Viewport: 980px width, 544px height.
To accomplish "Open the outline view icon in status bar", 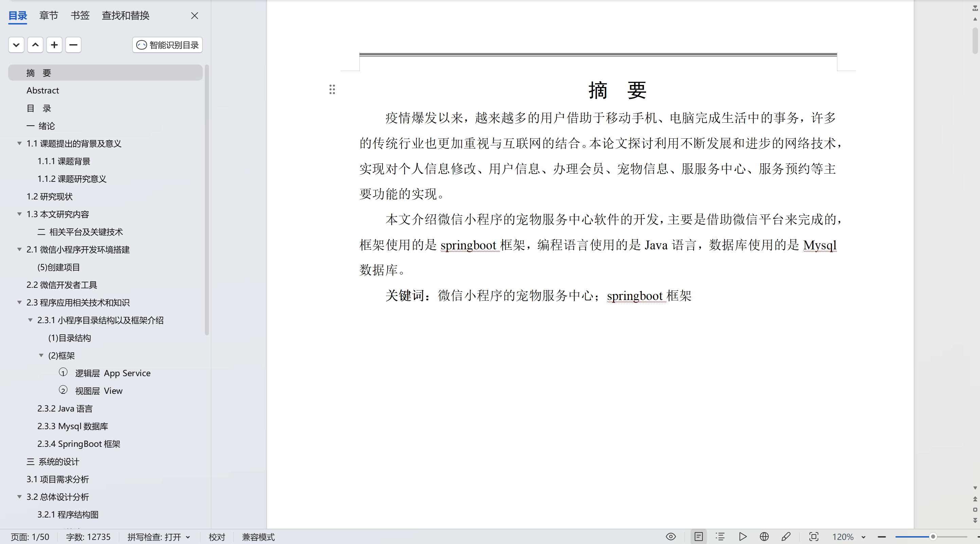I will point(720,537).
